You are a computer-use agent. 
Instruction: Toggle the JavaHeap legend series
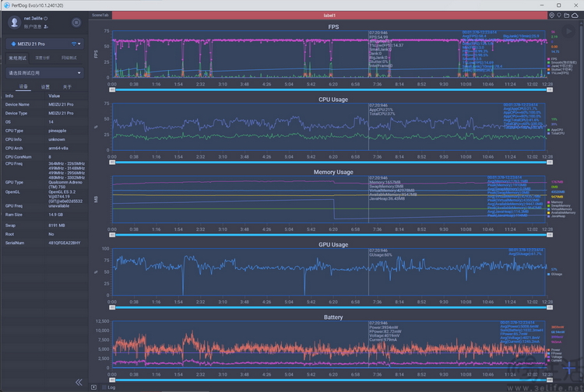click(x=557, y=215)
